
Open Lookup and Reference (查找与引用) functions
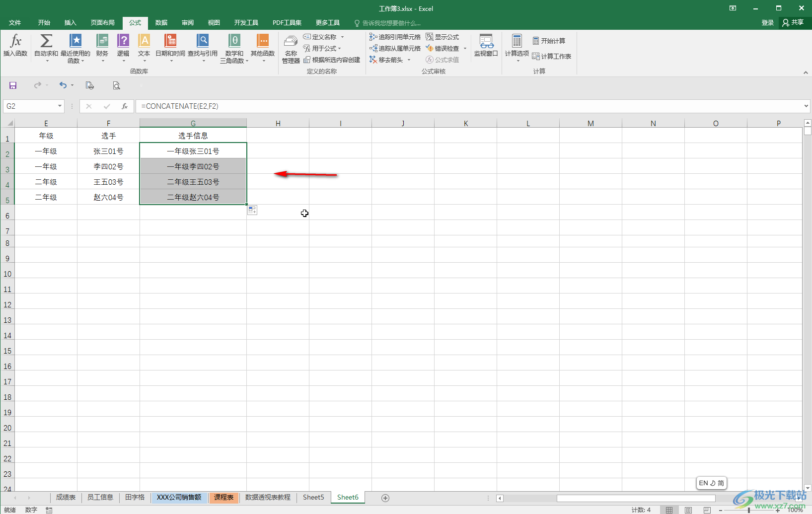[x=203, y=48]
